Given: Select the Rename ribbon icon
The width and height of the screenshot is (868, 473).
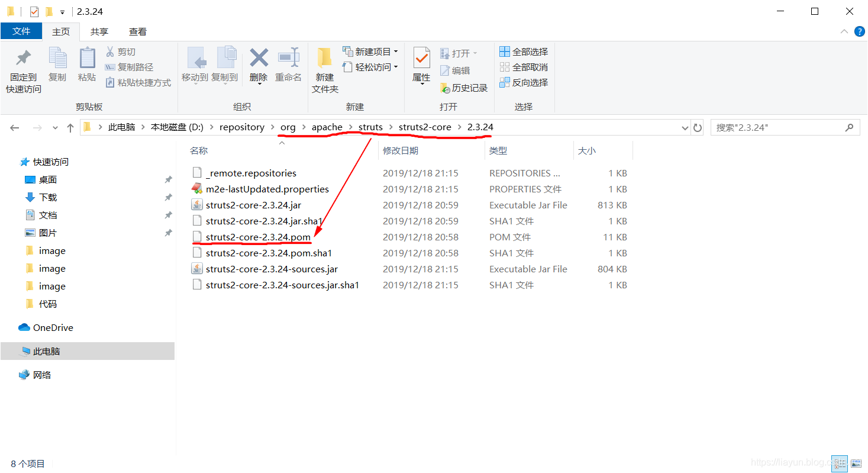Looking at the screenshot, I should click(289, 65).
